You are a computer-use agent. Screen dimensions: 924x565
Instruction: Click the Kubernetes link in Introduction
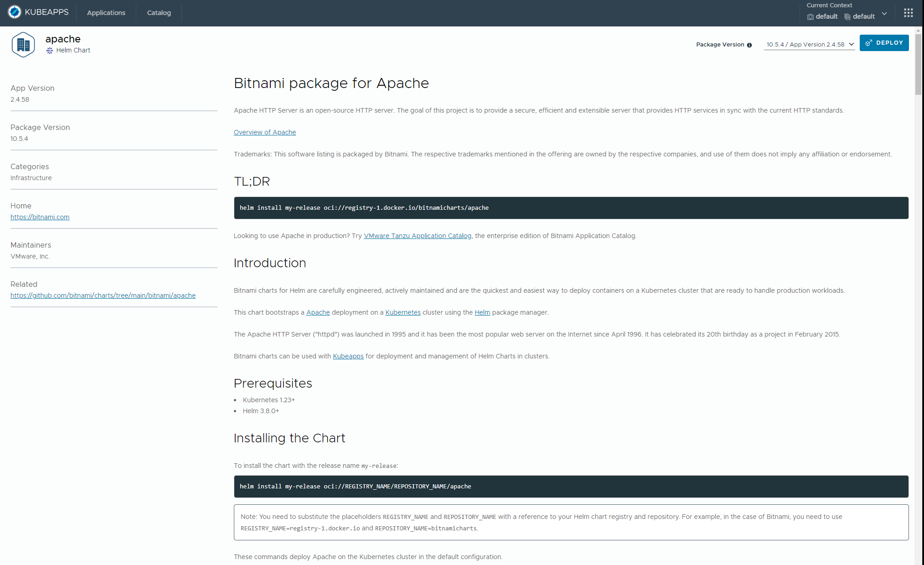tap(403, 312)
